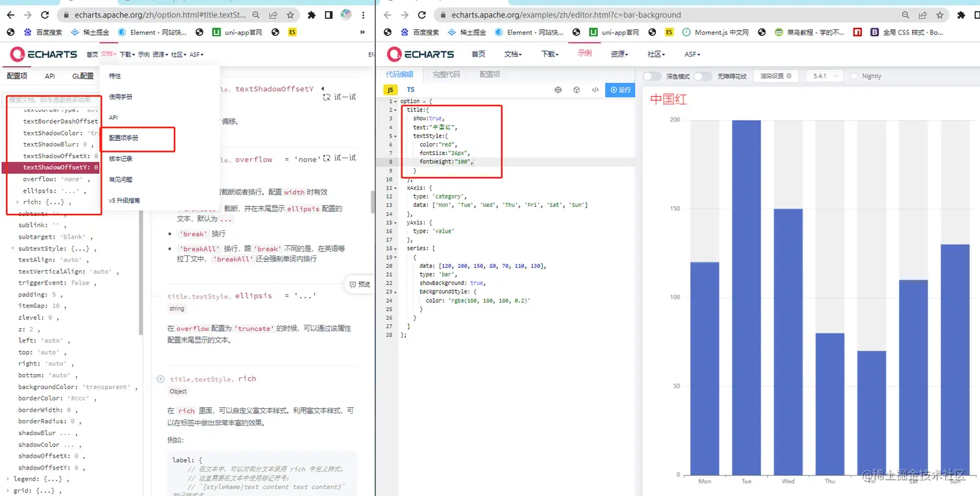Open the Moment.js 中文网 bookmark
Screen dimensions: 980x496
click(715, 32)
